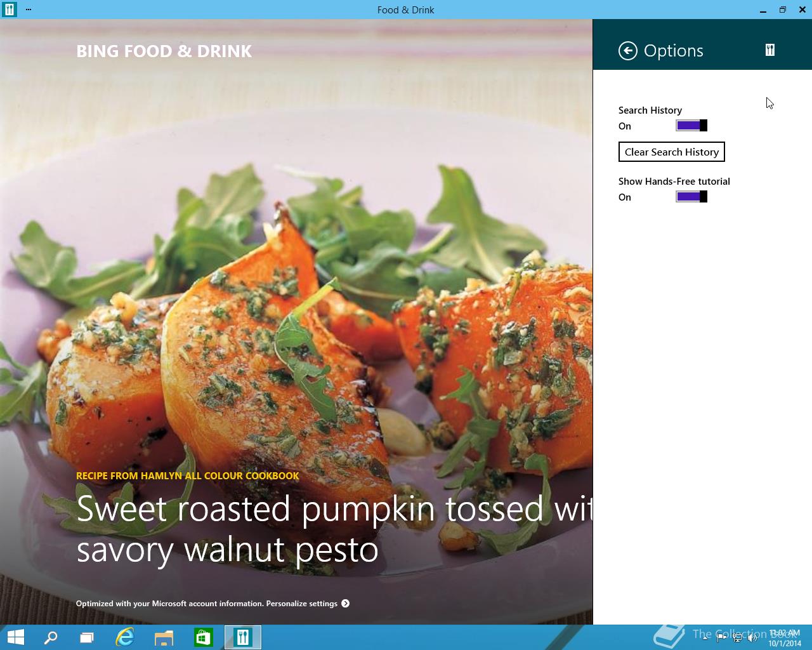Launch Internet Explorer from the taskbar
The image size is (812, 650).
coord(125,637)
